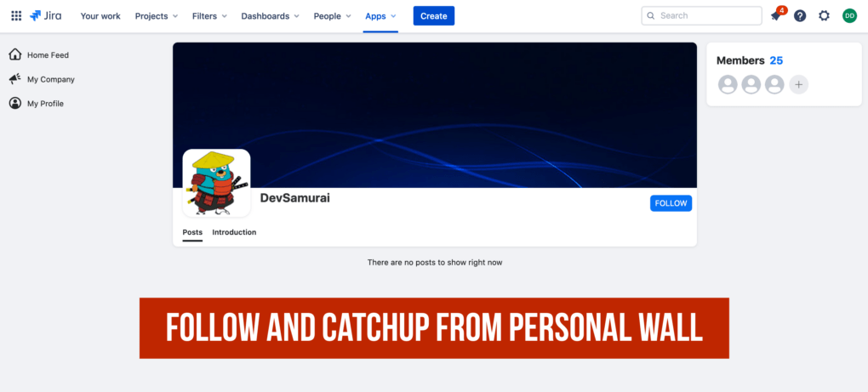The width and height of the screenshot is (868, 392).
Task: Go to My Profile
Action: [x=45, y=104]
